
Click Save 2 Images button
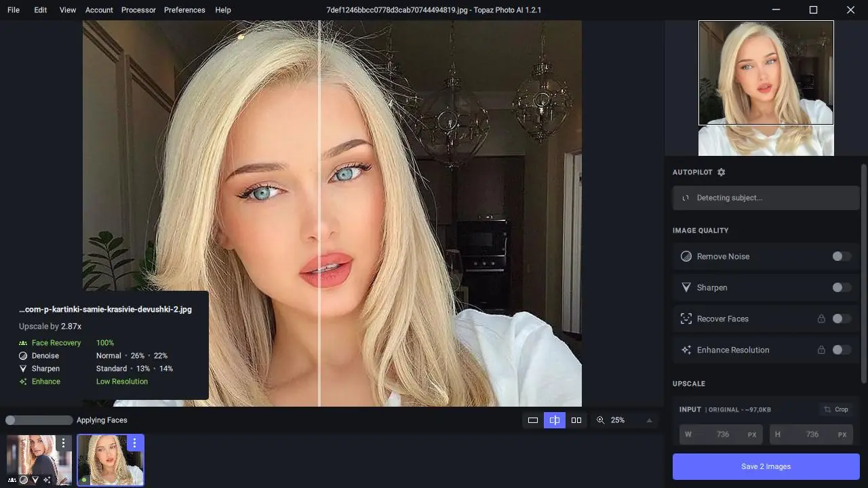click(766, 466)
